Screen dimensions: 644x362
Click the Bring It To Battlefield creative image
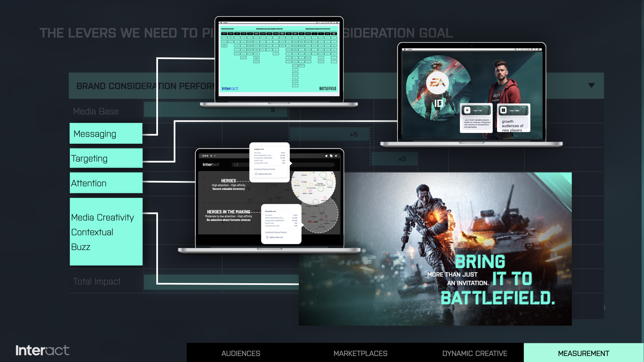pos(435,249)
